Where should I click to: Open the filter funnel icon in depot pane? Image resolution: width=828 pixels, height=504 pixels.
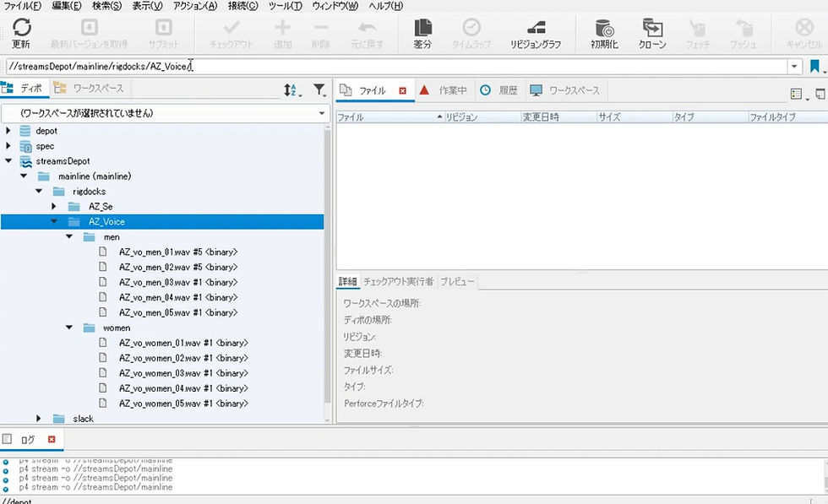319,90
